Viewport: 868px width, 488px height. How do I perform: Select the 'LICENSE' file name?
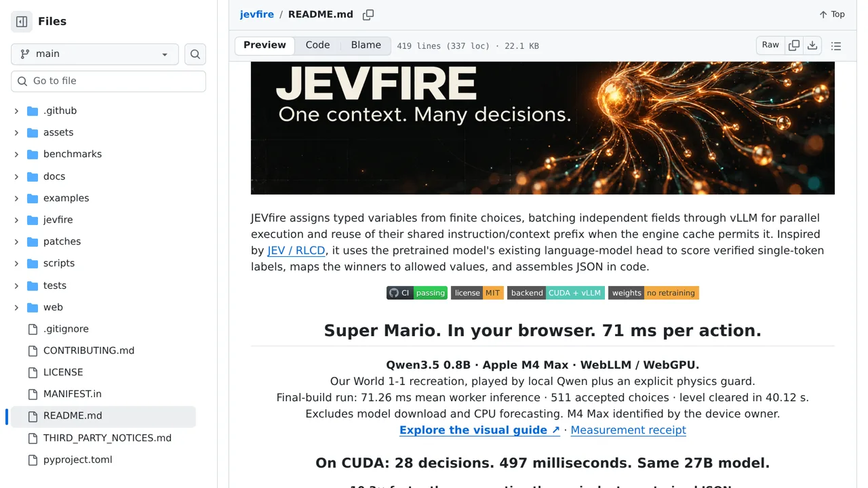pos(63,372)
